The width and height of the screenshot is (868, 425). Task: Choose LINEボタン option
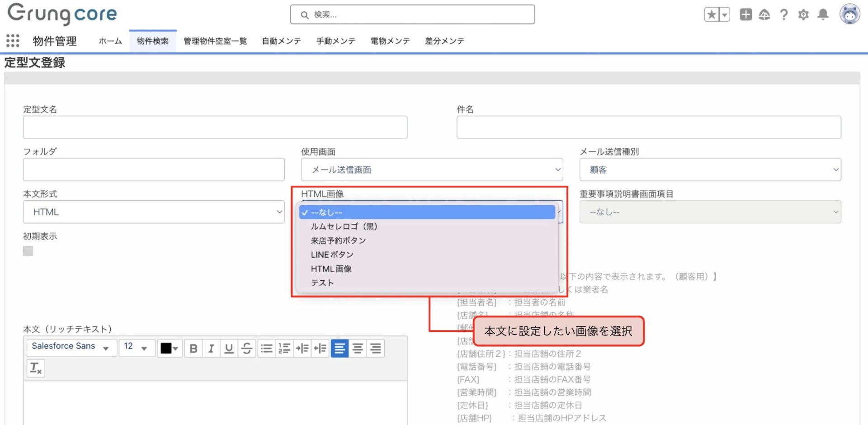[x=332, y=255]
